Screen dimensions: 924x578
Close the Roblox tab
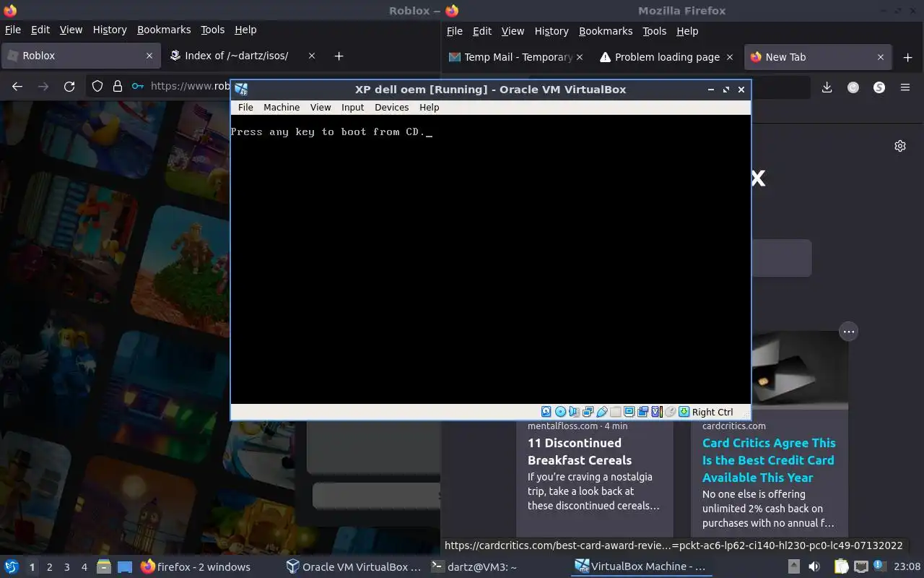(149, 56)
